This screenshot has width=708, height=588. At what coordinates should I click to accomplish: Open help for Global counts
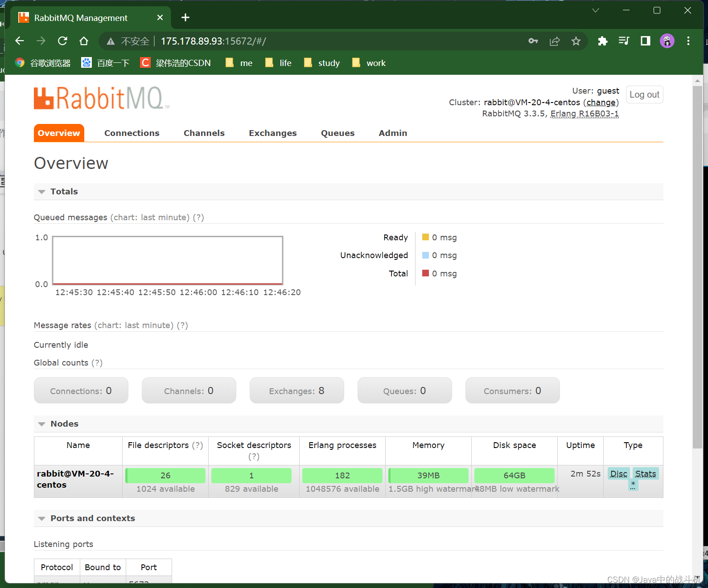click(97, 363)
